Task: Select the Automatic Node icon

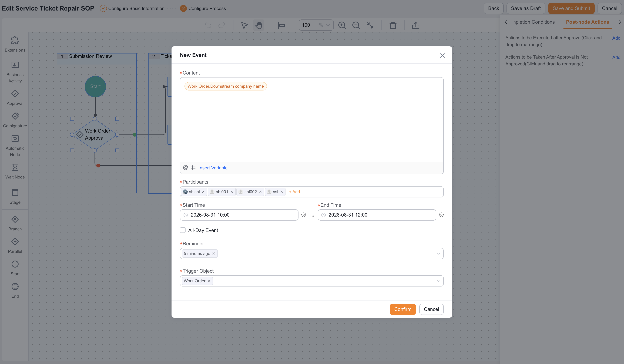Action: click(x=15, y=139)
